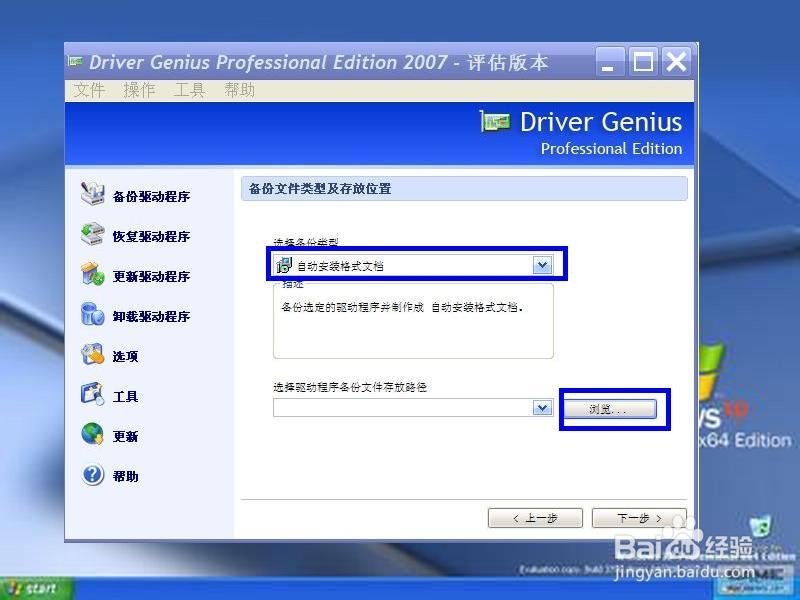The width and height of the screenshot is (800, 600).
Task: Click the 上一步 previous step button
Action: 535,518
